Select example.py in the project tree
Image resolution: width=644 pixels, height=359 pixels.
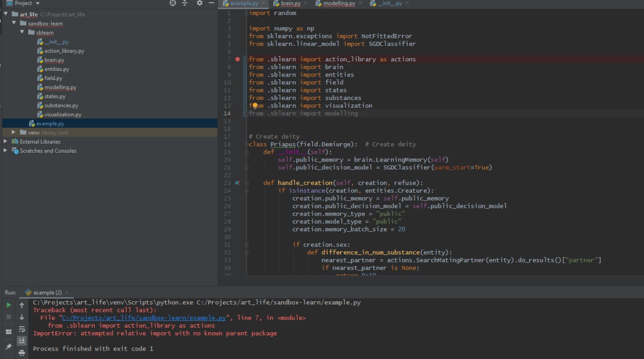(x=46, y=123)
